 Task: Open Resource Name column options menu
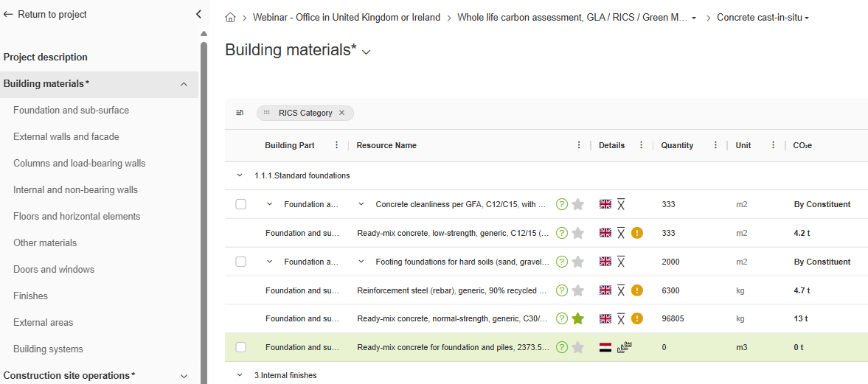pos(579,145)
